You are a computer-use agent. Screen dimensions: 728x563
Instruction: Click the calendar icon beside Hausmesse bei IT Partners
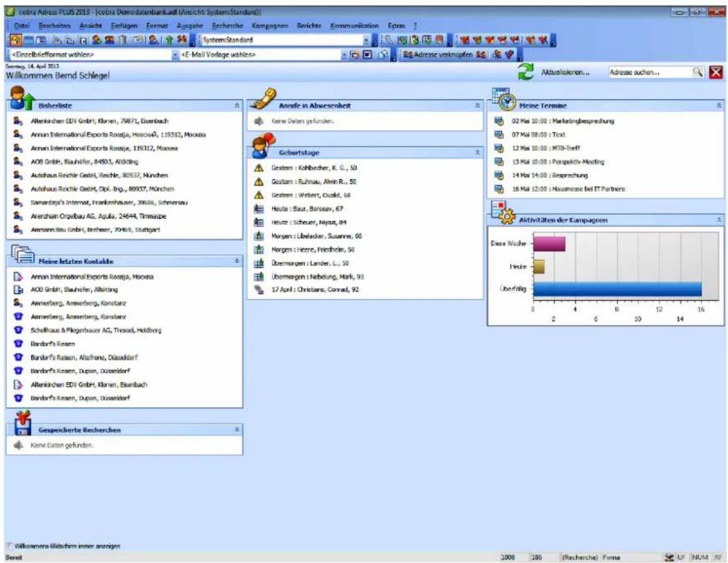click(498, 189)
